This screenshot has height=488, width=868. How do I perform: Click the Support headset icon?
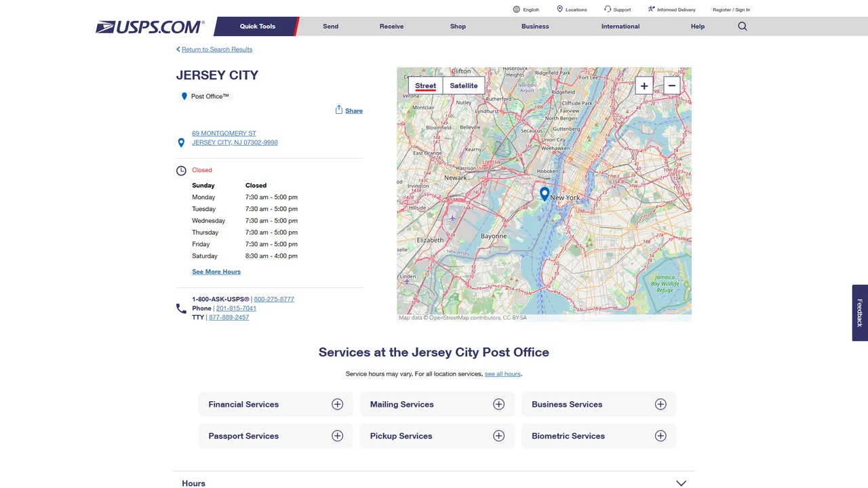coord(608,9)
